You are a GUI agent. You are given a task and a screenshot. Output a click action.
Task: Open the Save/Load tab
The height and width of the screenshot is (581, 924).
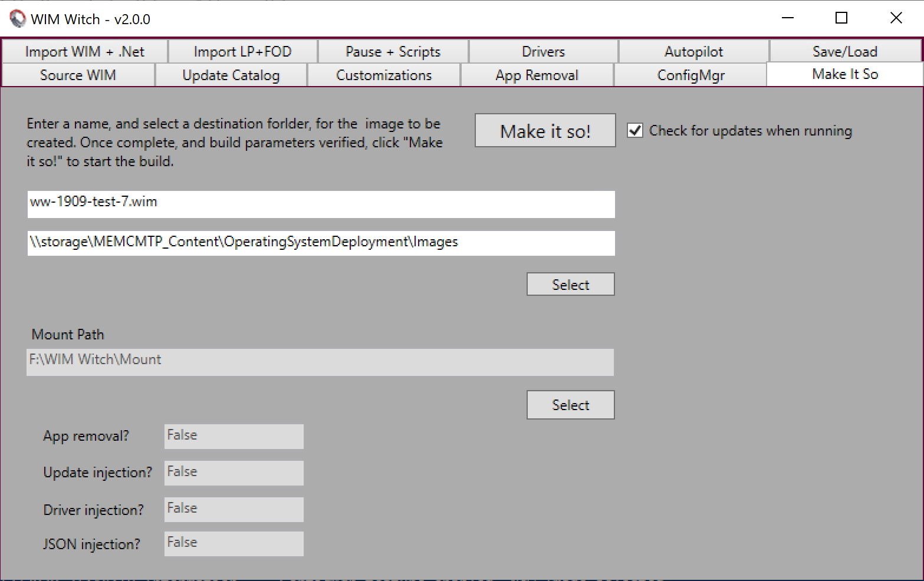pos(846,52)
